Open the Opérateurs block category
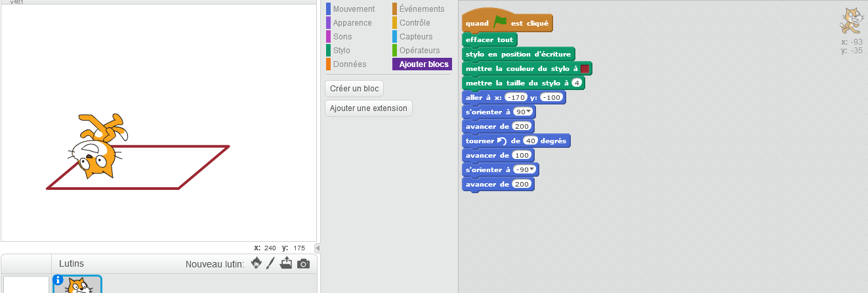Screen dimensions: 868x293 point(419,51)
